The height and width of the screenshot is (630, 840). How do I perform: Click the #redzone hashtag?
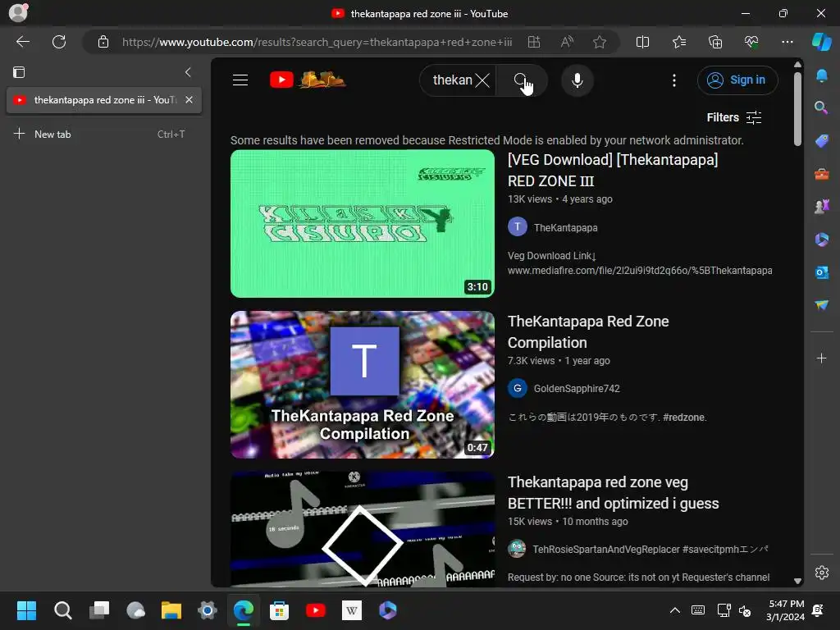684,418
